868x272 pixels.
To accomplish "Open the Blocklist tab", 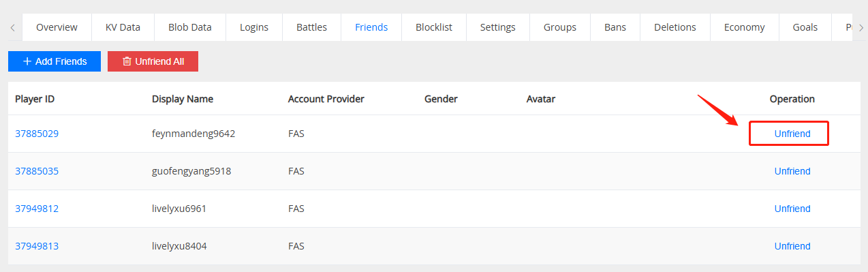I will tap(434, 27).
